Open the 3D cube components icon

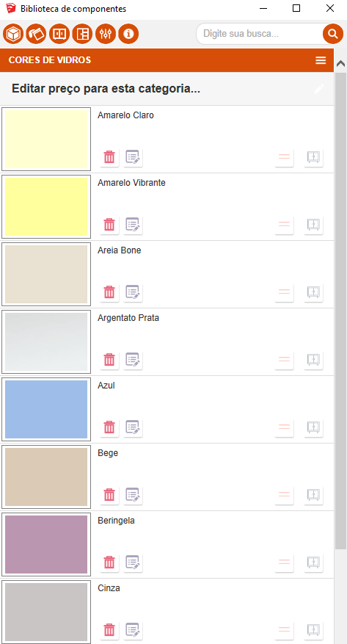[13, 34]
